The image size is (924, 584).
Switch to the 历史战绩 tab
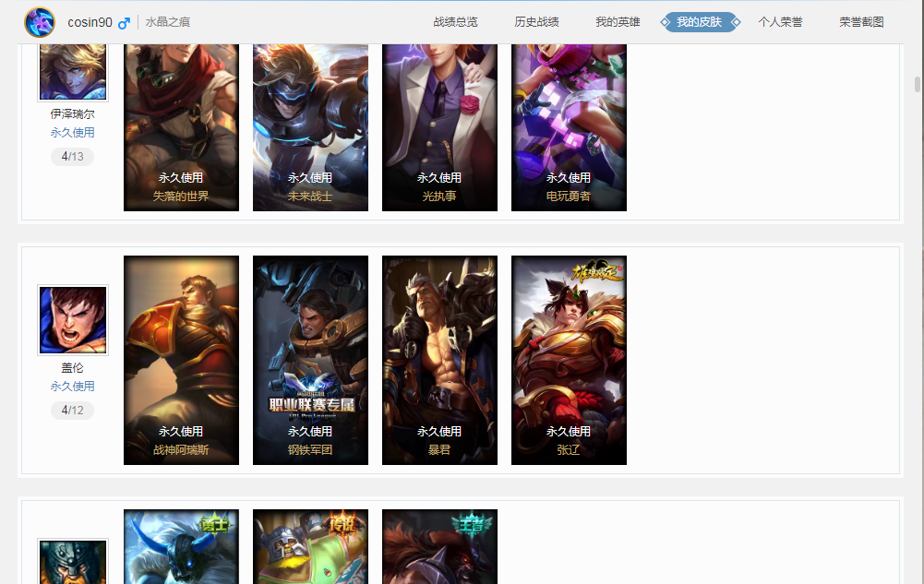tap(537, 22)
